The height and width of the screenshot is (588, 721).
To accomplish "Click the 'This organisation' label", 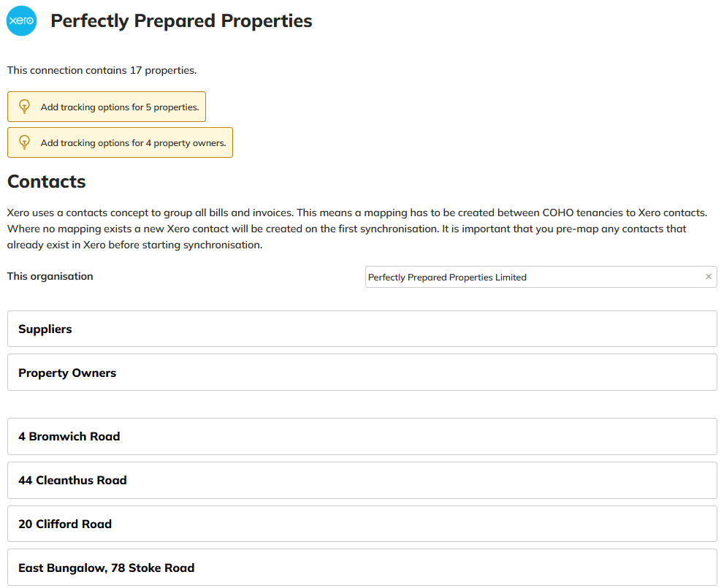I will coord(50,277).
